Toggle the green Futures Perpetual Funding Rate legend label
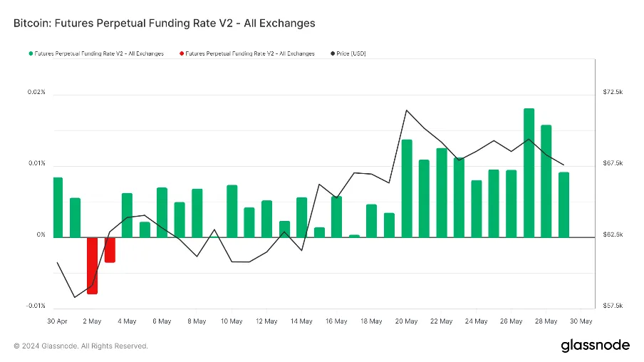 tap(99, 53)
